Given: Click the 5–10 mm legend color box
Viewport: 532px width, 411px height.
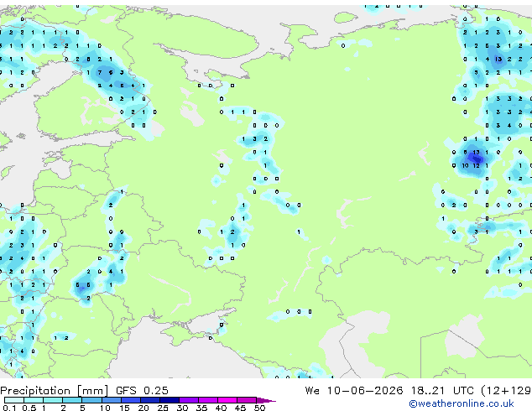Looking at the screenshot, I should pyautogui.click(x=91, y=400).
